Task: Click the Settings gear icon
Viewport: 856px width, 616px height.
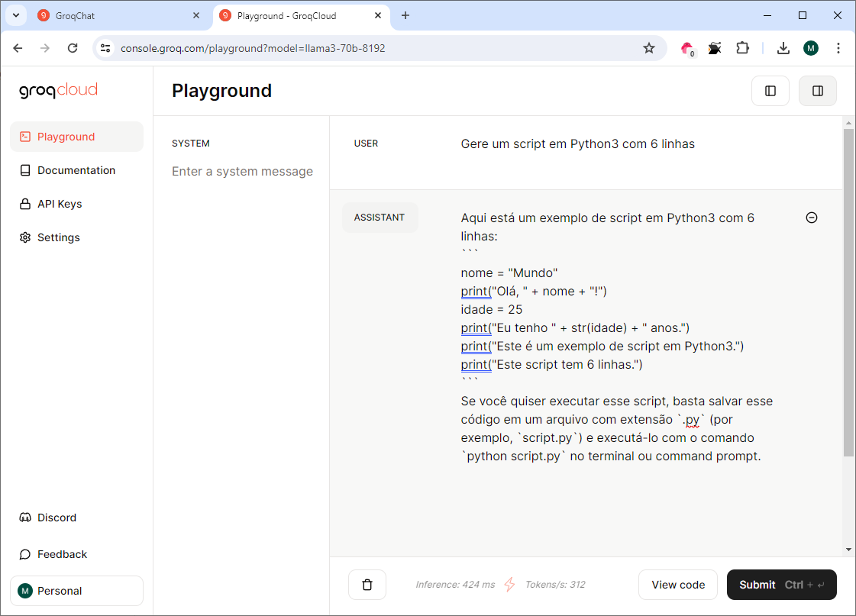Action: (x=25, y=237)
